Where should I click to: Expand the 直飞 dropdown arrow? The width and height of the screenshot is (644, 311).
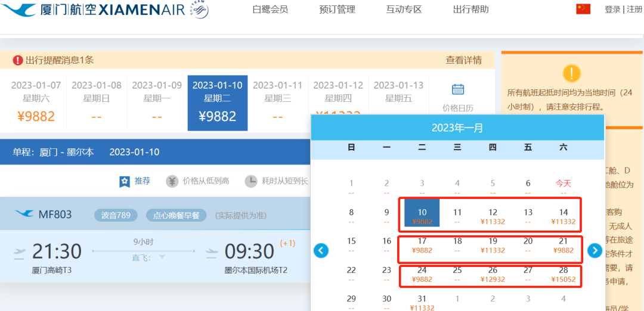[162, 257]
